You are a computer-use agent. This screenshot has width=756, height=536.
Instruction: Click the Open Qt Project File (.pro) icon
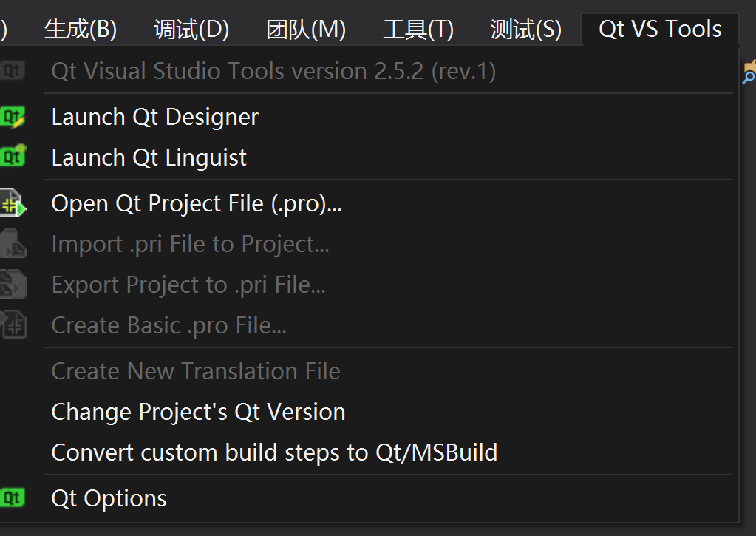click(x=11, y=203)
